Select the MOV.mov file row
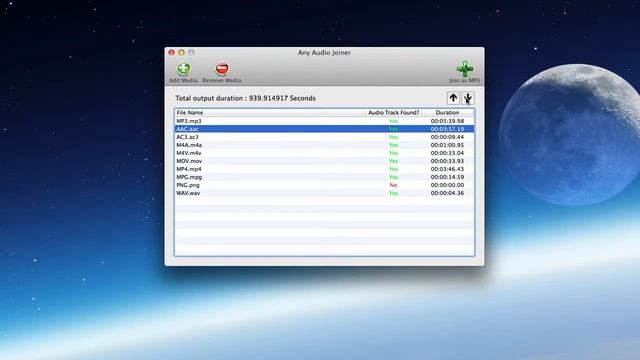This screenshot has width=640, height=360. point(324,161)
